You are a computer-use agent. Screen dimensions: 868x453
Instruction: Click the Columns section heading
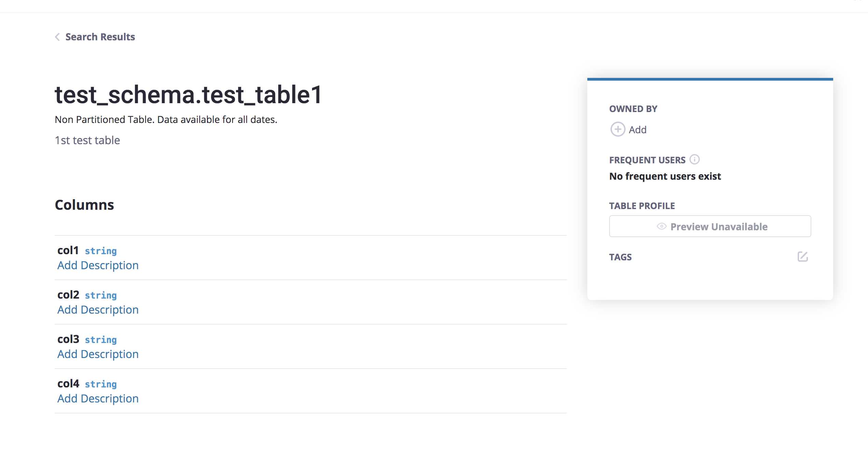(84, 205)
